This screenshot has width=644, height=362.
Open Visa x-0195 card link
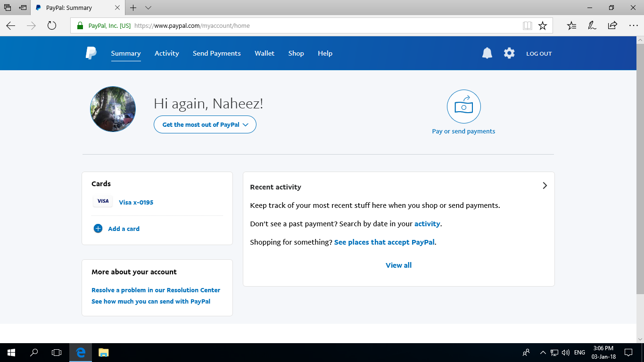tap(136, 202)
